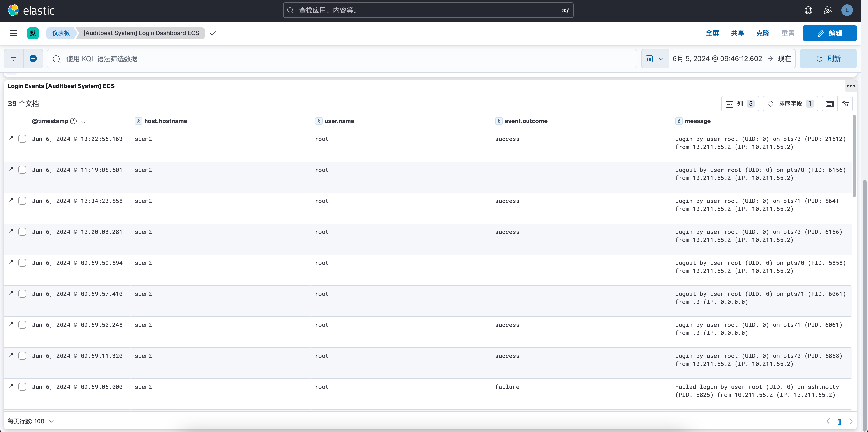This screenshot has width=868, height=432.
Task: Expand the 13:02:55.163 login event row
Action: [10, 139]
